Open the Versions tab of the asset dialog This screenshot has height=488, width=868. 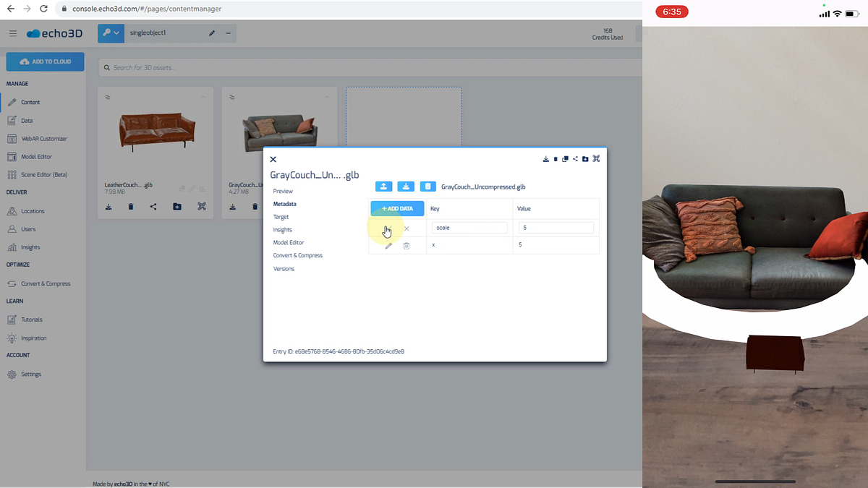[284, 268]
